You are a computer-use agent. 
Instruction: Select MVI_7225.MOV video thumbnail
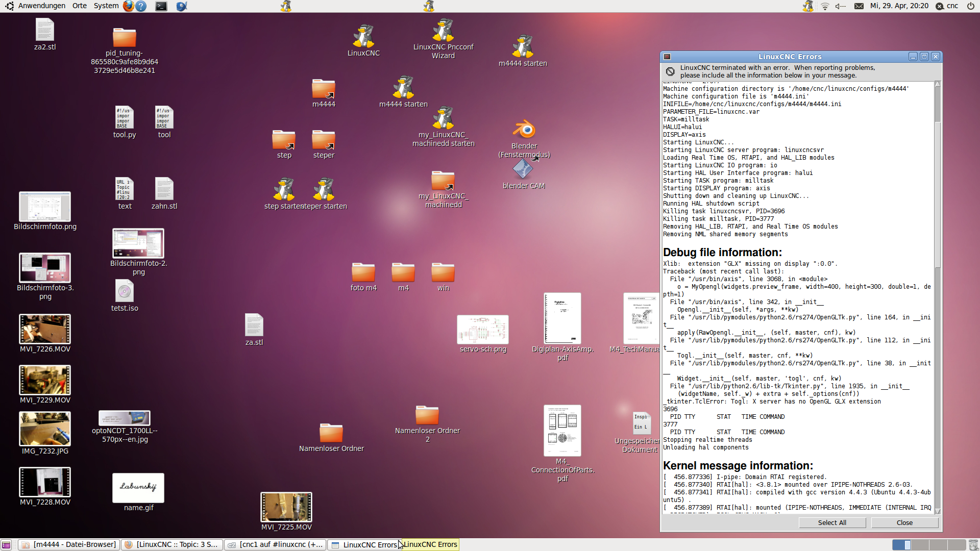pyautogui.click(x=286, y=507)
